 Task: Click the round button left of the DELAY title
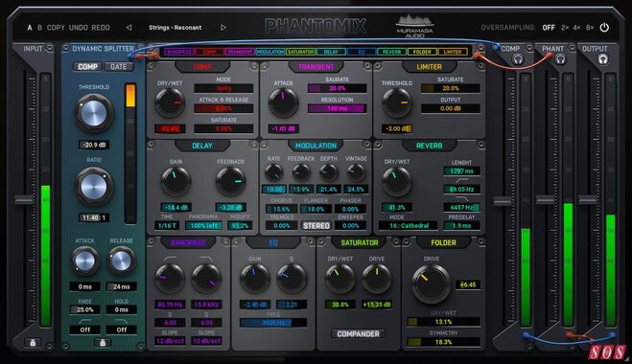(x=152, y=144)
